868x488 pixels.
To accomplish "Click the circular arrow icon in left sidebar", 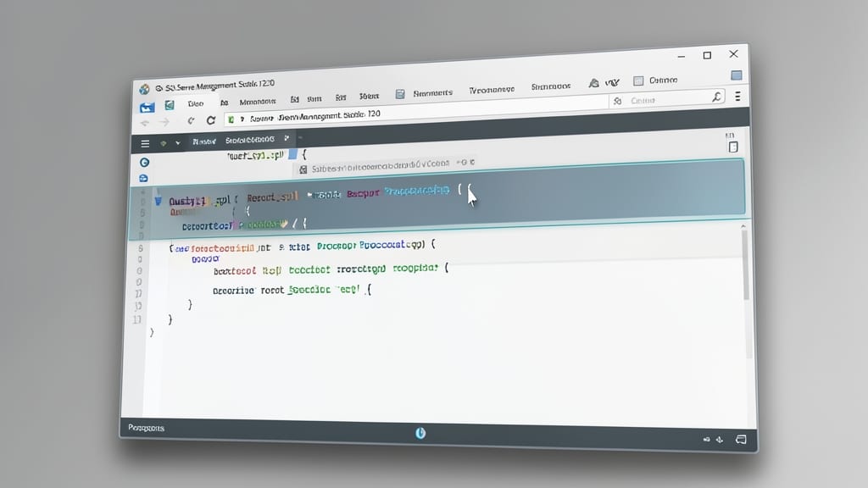I will [144, 162].
